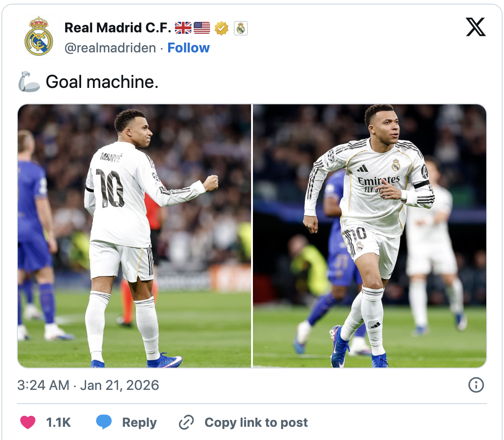This screenshot has height=440, width=504.
Task: Click the Copy link to post text
Action: pyautogui.click(x=256, y=422)
